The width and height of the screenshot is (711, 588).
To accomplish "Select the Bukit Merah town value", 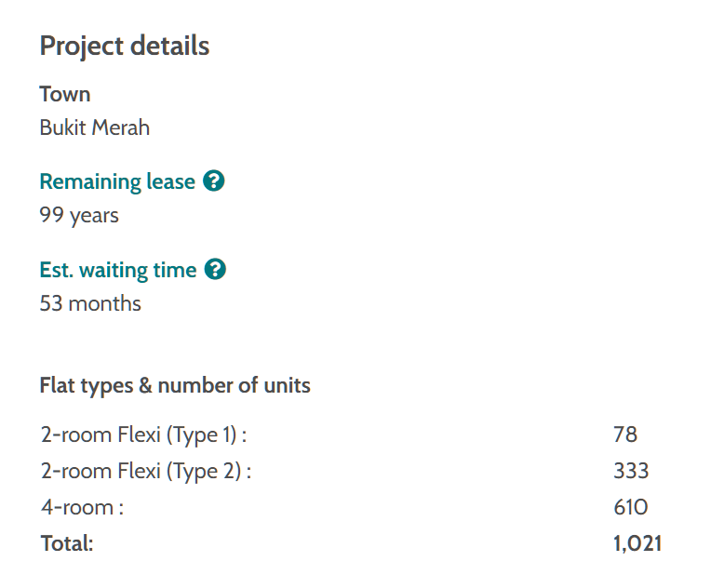I will 95,127.
